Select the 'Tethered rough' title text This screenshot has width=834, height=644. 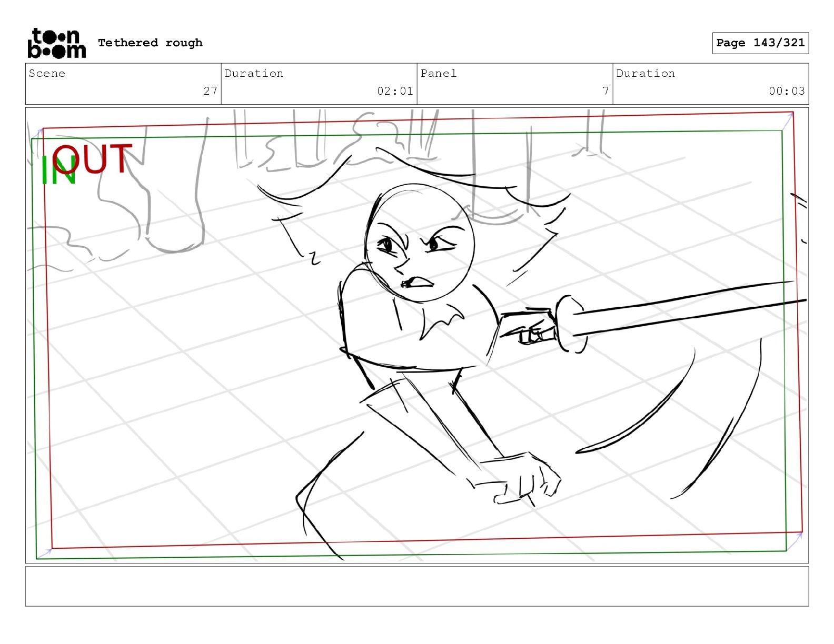[150, 43]
